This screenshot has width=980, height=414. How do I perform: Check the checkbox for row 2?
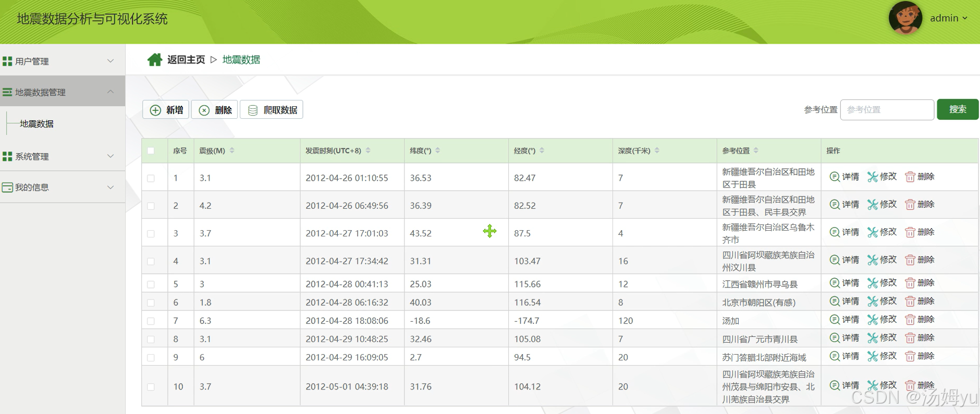(151, 206)
